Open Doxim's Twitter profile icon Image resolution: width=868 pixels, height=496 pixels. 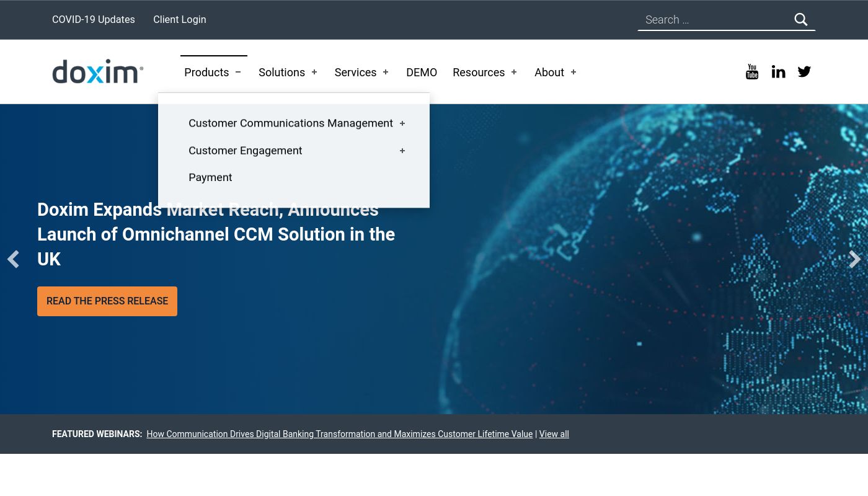(x=804, y=71)
